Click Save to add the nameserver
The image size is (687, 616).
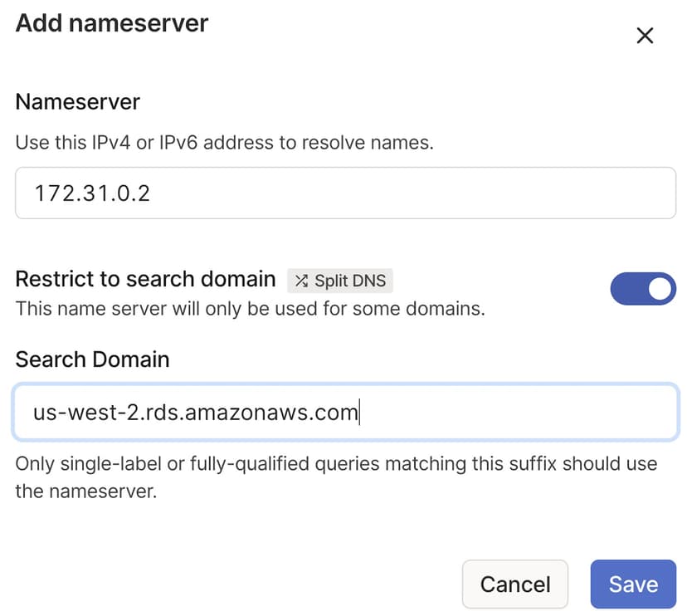pyautogui.click(x=633, y=584)
